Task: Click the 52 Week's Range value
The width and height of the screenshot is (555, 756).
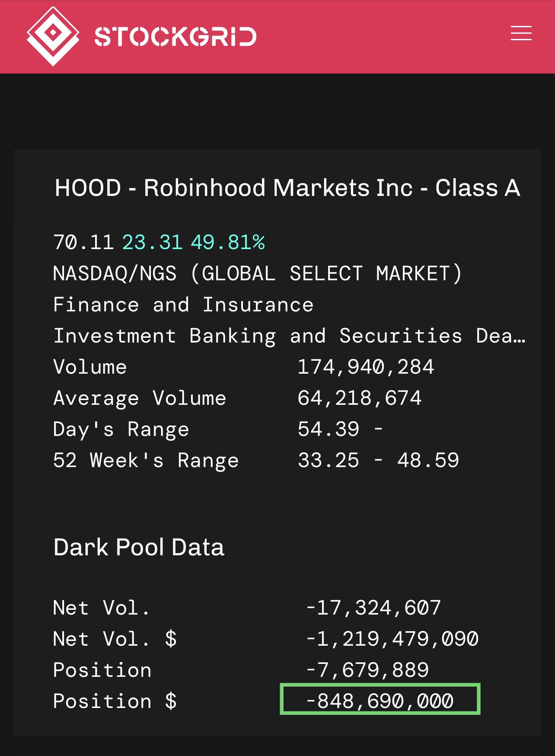Action: (378, 460)
